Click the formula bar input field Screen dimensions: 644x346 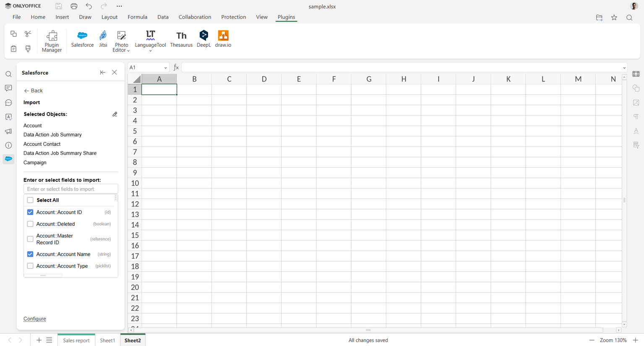pyautogui.click(x=402, y=68)
